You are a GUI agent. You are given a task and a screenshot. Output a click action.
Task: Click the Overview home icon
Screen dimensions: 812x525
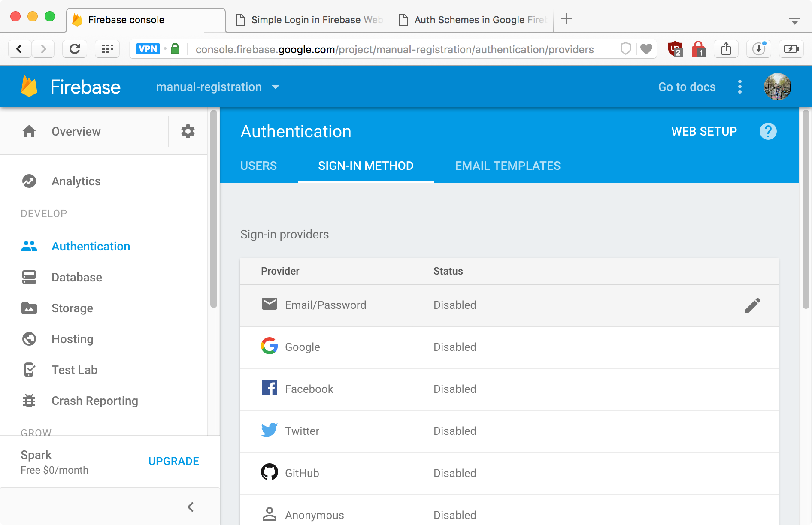[x=29, y=131]
